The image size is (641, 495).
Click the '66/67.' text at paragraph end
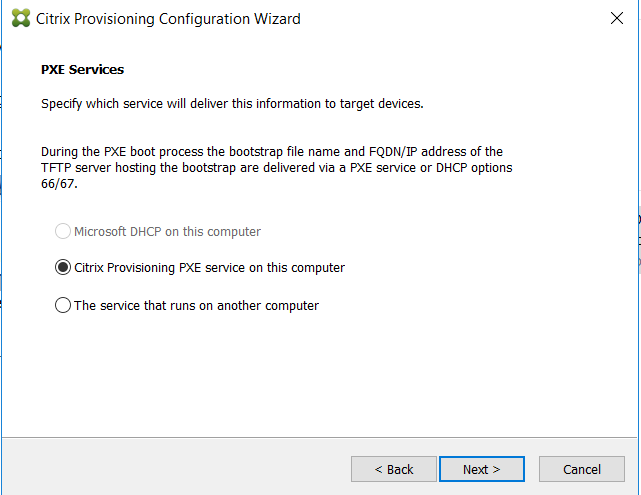[59, 184]
